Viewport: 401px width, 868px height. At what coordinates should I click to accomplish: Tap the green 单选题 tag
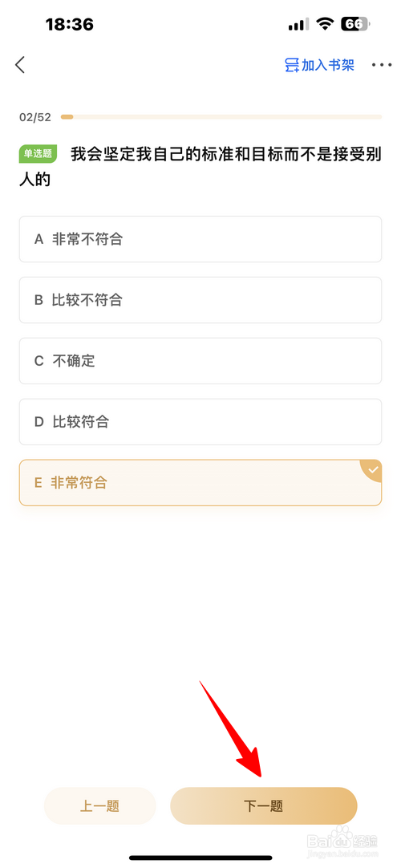point(38,155)
